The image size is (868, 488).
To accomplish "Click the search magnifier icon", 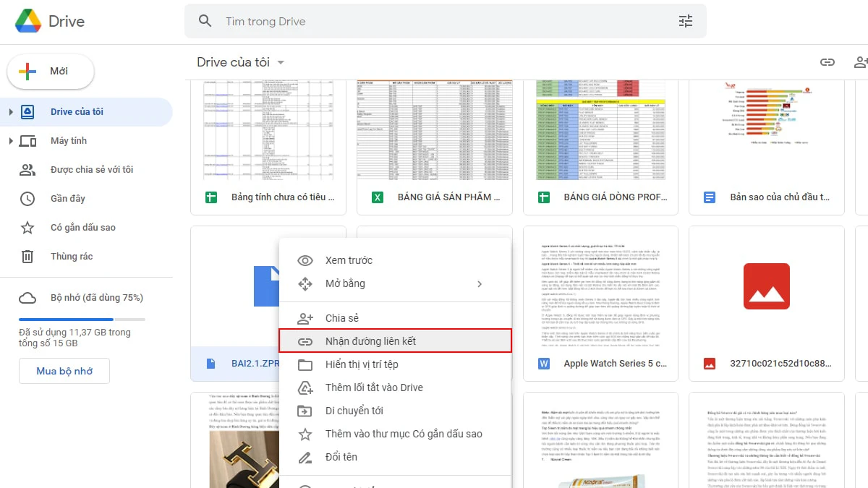I will (x=205, y=22).
